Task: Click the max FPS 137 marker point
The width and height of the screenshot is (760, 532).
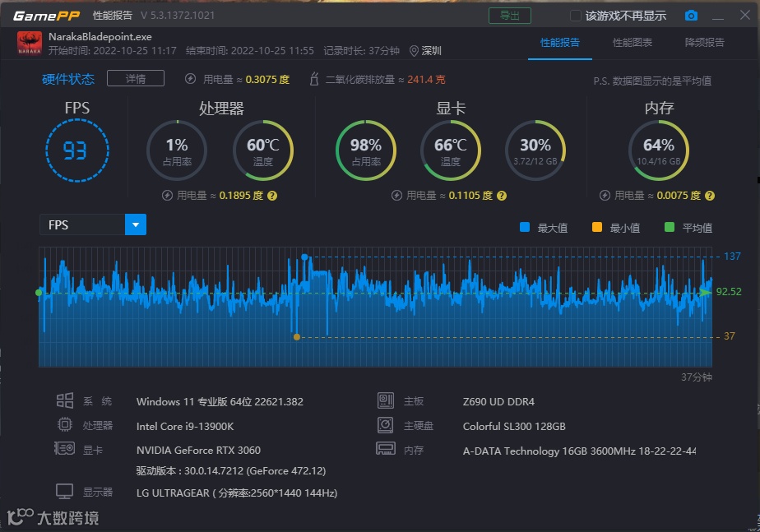Action: pyautogui.click(x=304, y=257)
